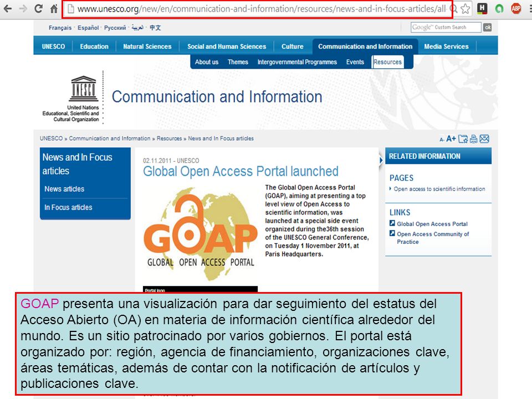Switch language to Русский
Viewport: 532px width, 399px height.
(115, 28)
